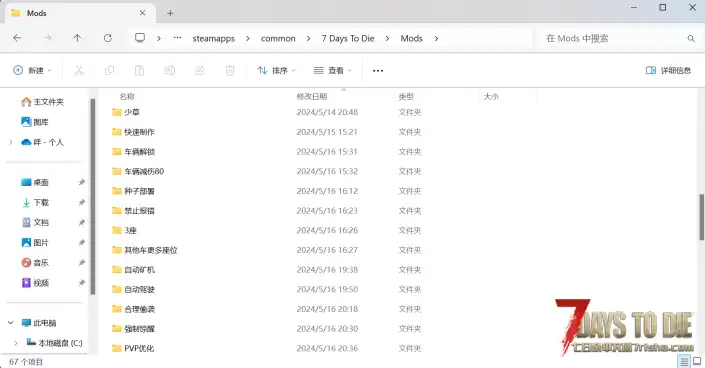Sort by the 名称 column header

point(127,96)
